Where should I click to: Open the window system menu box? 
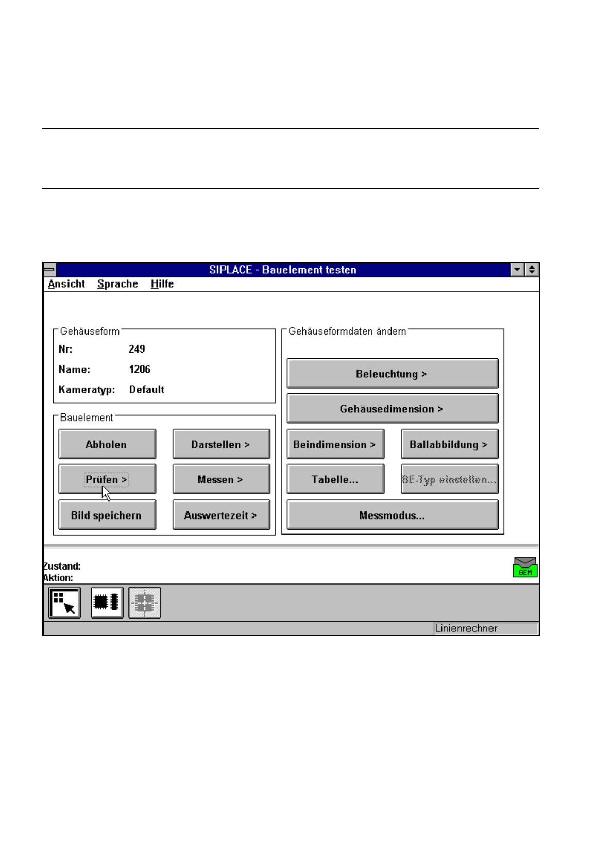pyautogui.click(x=49, y=270)
